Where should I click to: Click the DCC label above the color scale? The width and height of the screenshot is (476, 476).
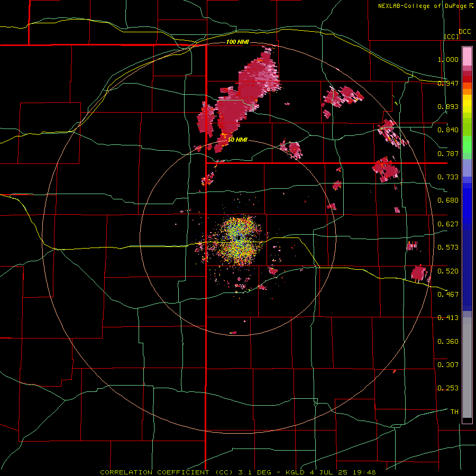point(464,32)
